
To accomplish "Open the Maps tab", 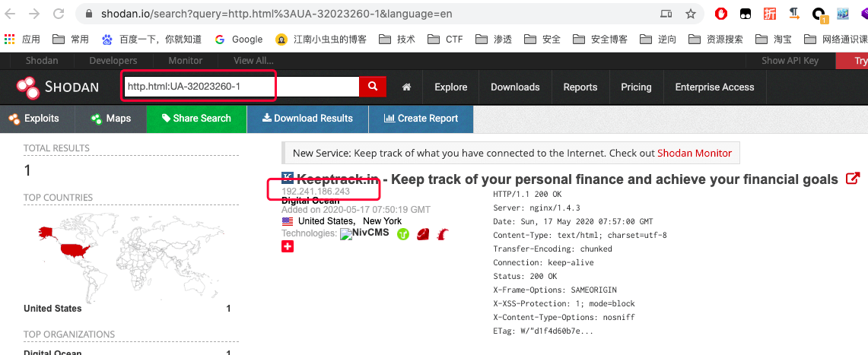I will (x=111, y=119).
